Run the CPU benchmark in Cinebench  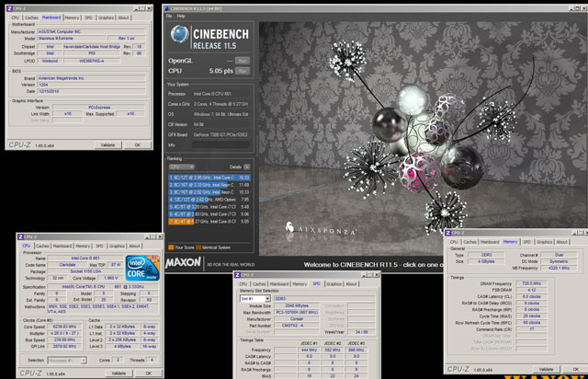[243, 71]
